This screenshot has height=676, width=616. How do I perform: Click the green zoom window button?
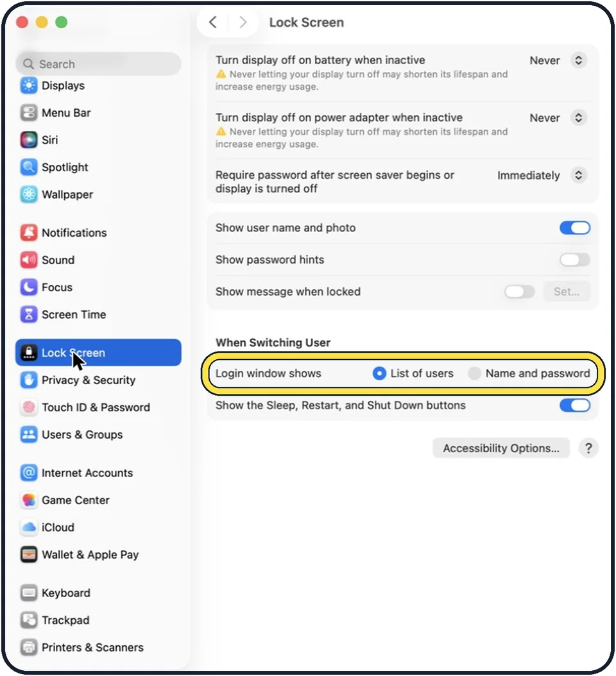tap(62, 22)
